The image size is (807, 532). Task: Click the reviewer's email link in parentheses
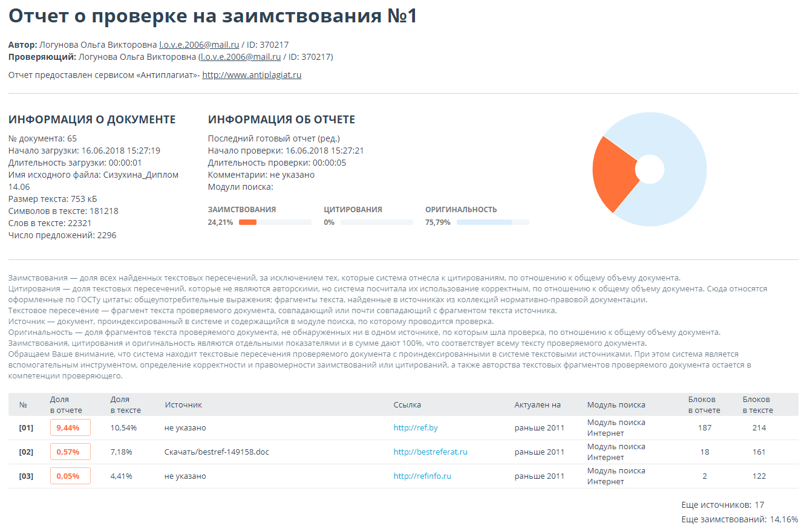[240, 57]
